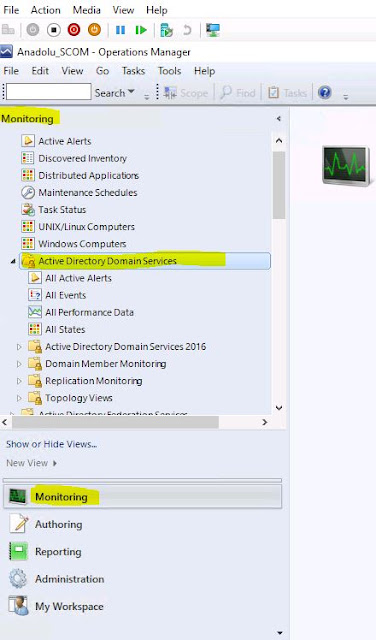The image size is (376, 640).
Task: Select Topology Views folder
Action: (79, 398)
